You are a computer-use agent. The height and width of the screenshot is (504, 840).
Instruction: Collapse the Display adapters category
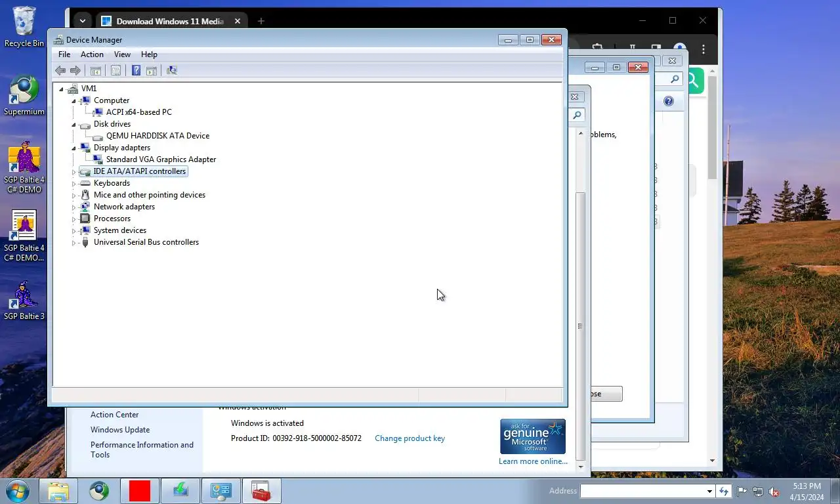(73, 148)
